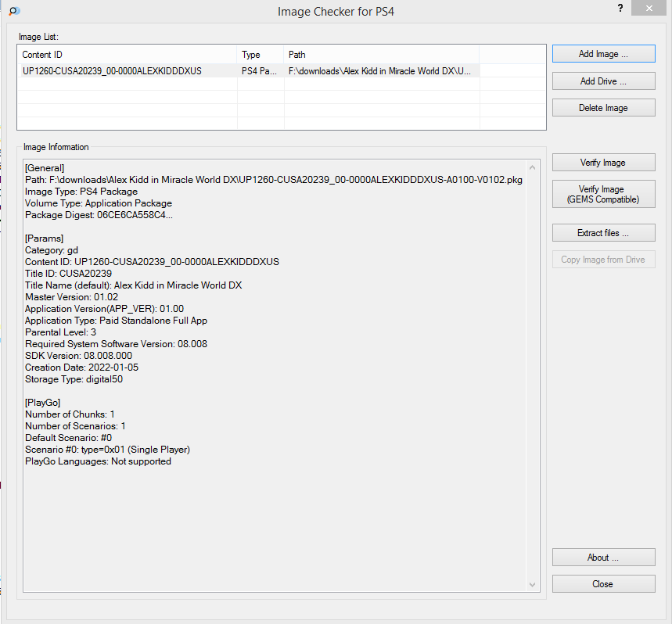Click 'Storage Type: digital50' line
The width and height of the screenshot is (672, 624).
tap(74, 379)
